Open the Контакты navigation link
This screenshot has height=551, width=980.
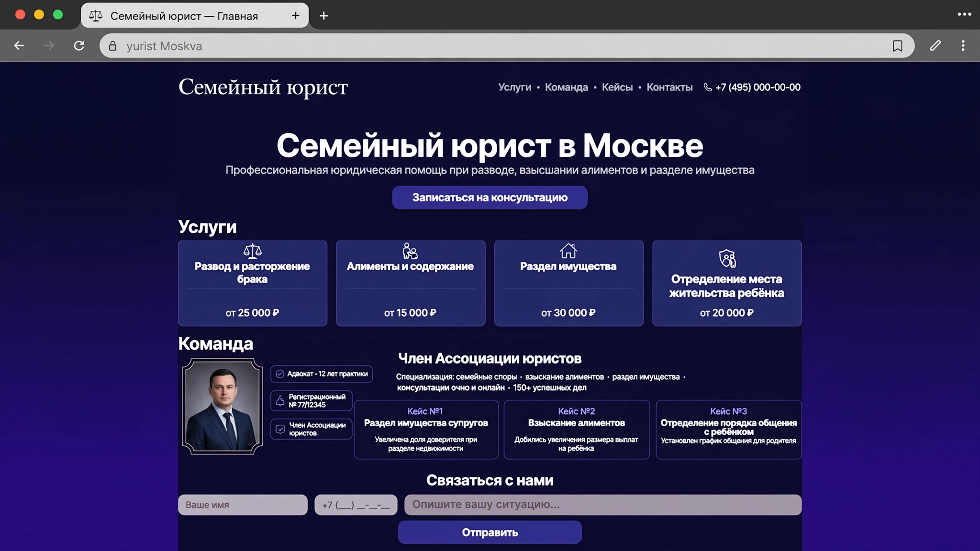669,88
